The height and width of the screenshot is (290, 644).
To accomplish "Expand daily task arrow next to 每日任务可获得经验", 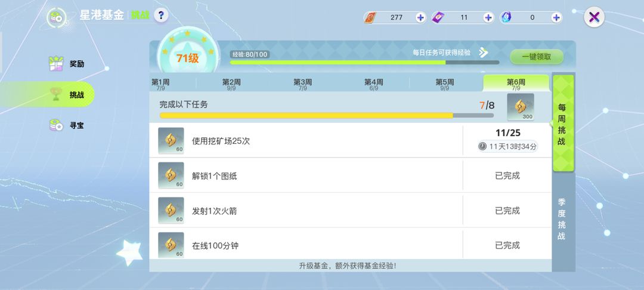I will pos(484,53).
